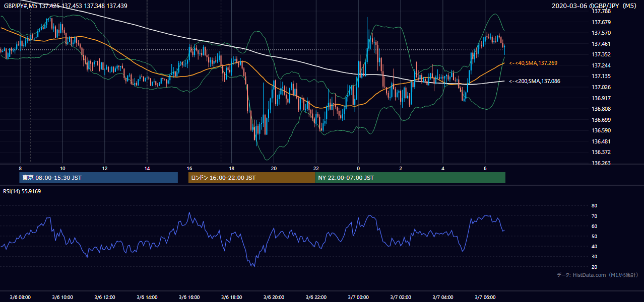Screen dimensions: 644x302
Task: Click hour label 22 below the price chart
Action: (x=316, y=168)
